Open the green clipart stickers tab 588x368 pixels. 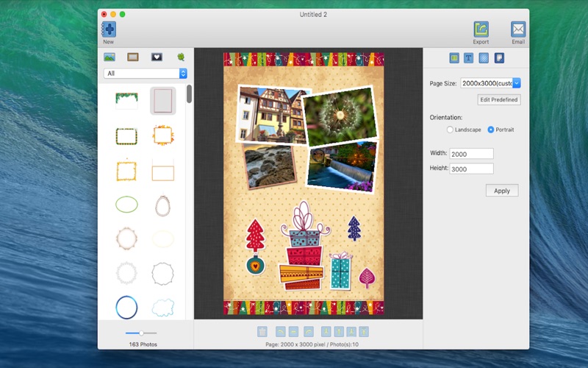[x=181, y=57]
